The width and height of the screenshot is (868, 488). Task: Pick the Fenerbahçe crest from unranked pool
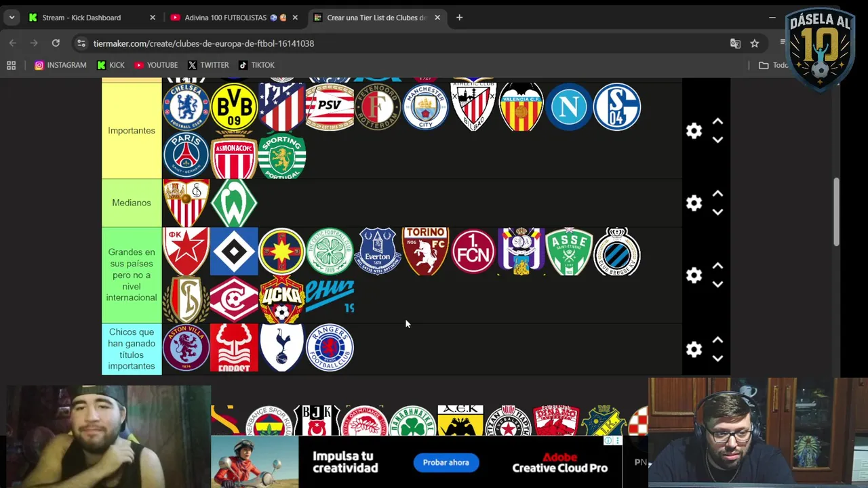point(269,420)
